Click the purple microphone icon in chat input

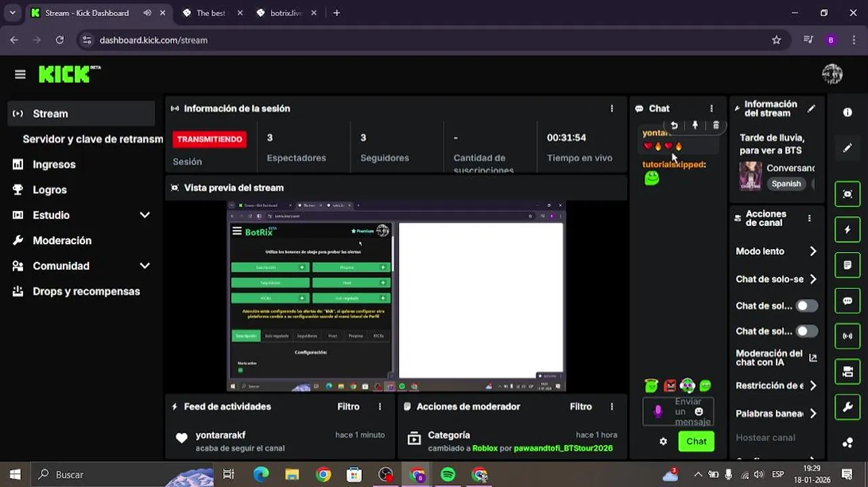click(658, 411)
